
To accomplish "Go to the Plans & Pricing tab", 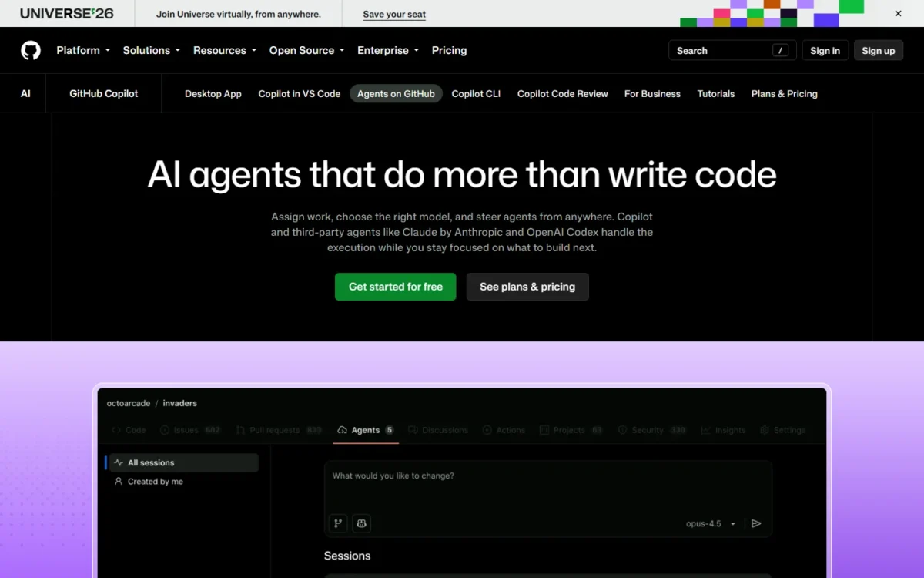I will coord(785,94).
